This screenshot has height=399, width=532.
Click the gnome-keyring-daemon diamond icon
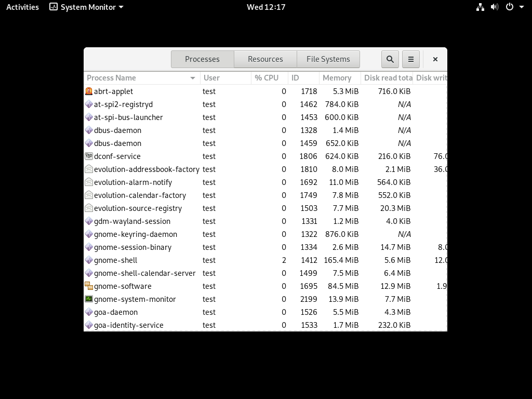point(88,234)
